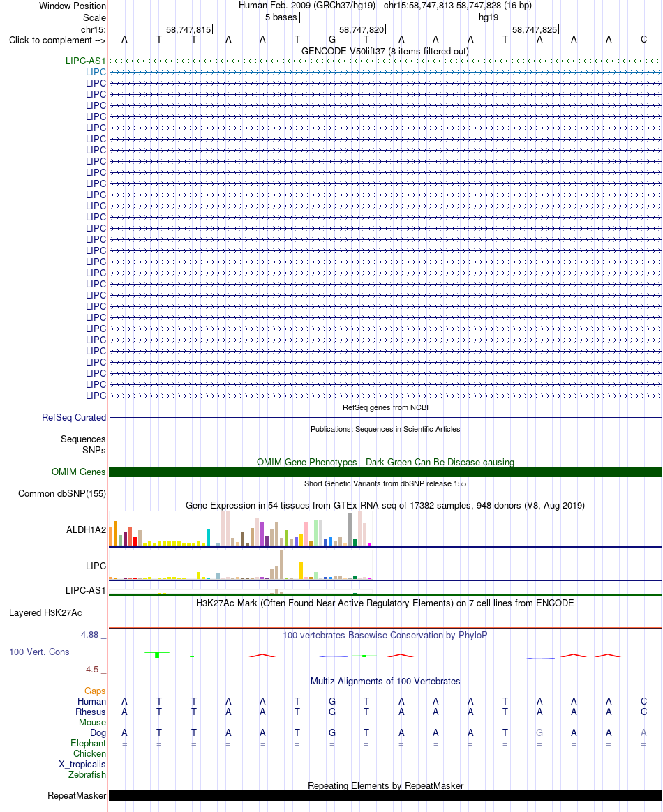Viewport: 663px width, 812px height.
Task: Select the Mouse species label
Action: point(92,723)
